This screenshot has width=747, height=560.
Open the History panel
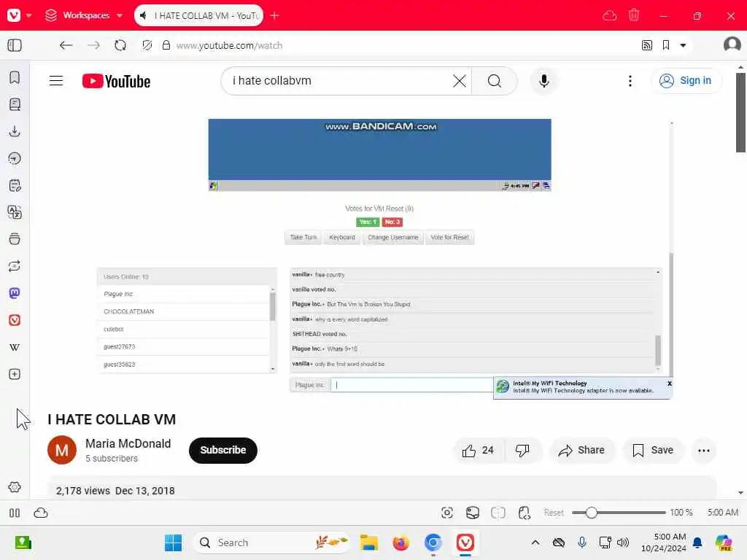(x=15, y=158)
